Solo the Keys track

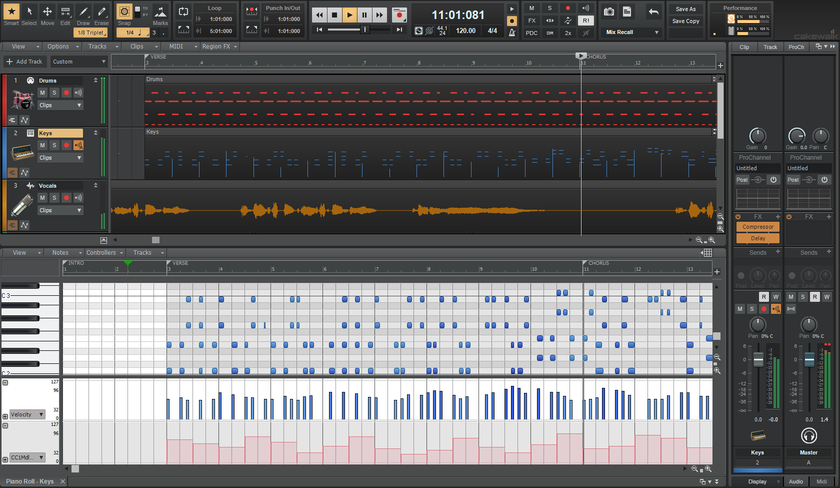[x=54, y=145]
